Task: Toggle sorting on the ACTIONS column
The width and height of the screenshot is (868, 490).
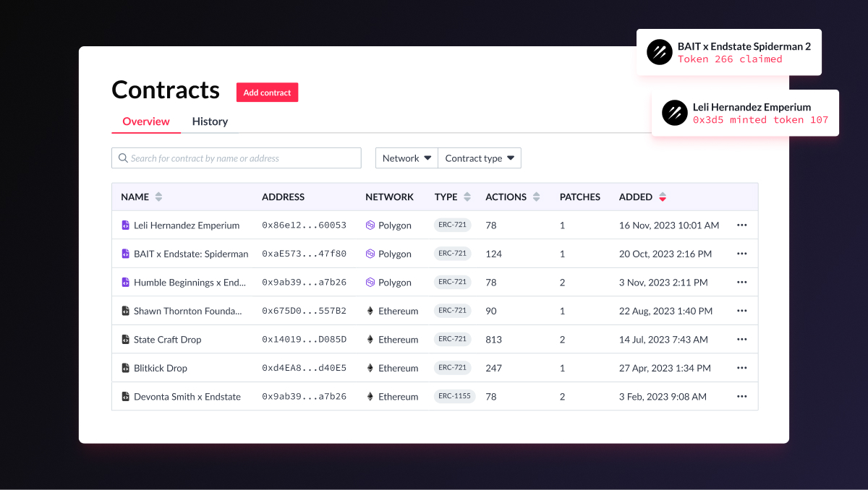Action: coord(537,196)
